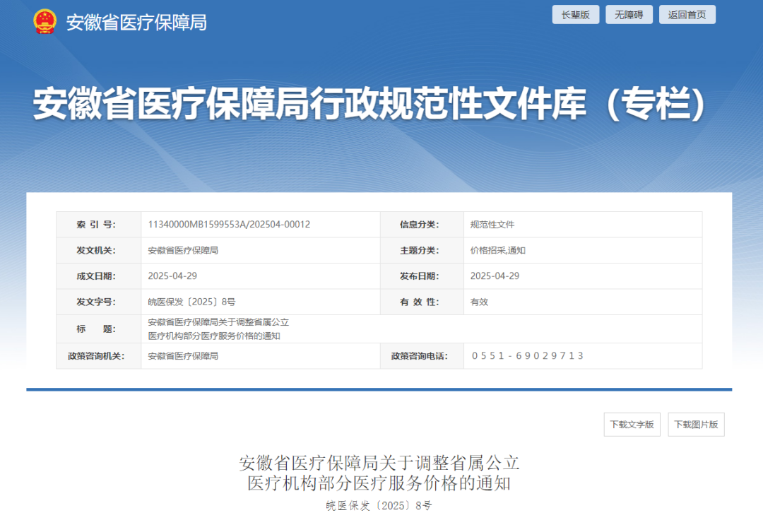The height and width of the screenshot is (532, 763).
Task: Select index number 11340000MB1599553A/202504-00012
Action: click(x=229, y=225)
